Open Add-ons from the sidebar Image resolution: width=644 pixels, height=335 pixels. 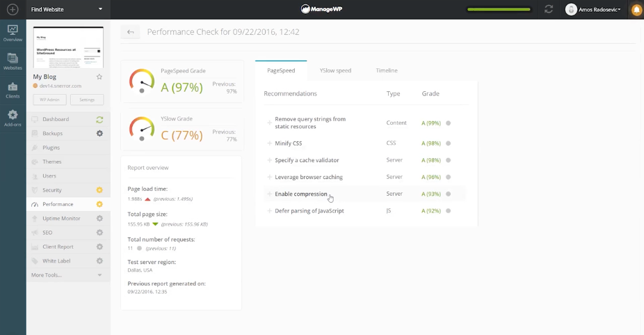coord(13,118)
